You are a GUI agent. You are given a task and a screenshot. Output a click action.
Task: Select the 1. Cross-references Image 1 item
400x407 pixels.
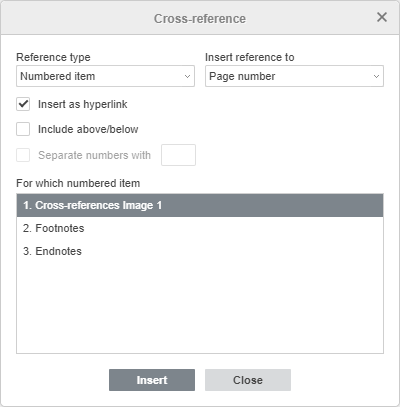point(200,205)
